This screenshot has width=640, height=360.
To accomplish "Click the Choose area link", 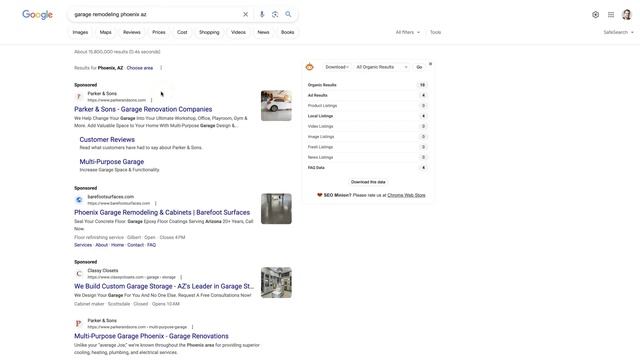I will click(140, 68).
